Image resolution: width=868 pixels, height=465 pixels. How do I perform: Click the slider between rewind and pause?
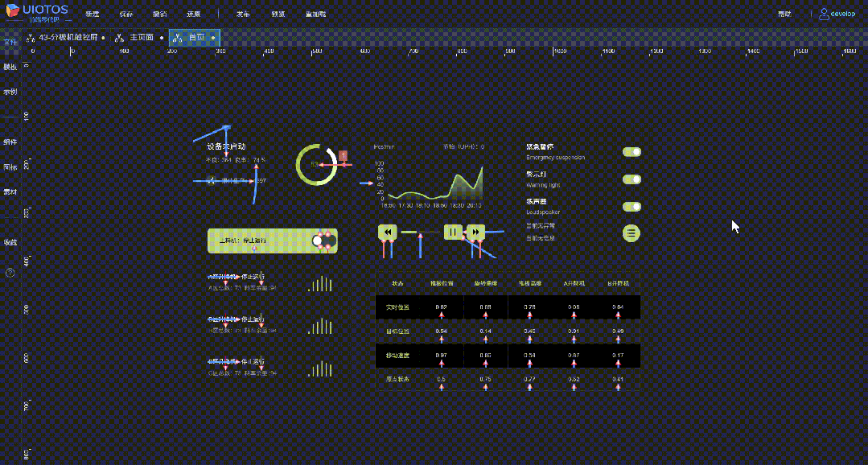[421, 232]
